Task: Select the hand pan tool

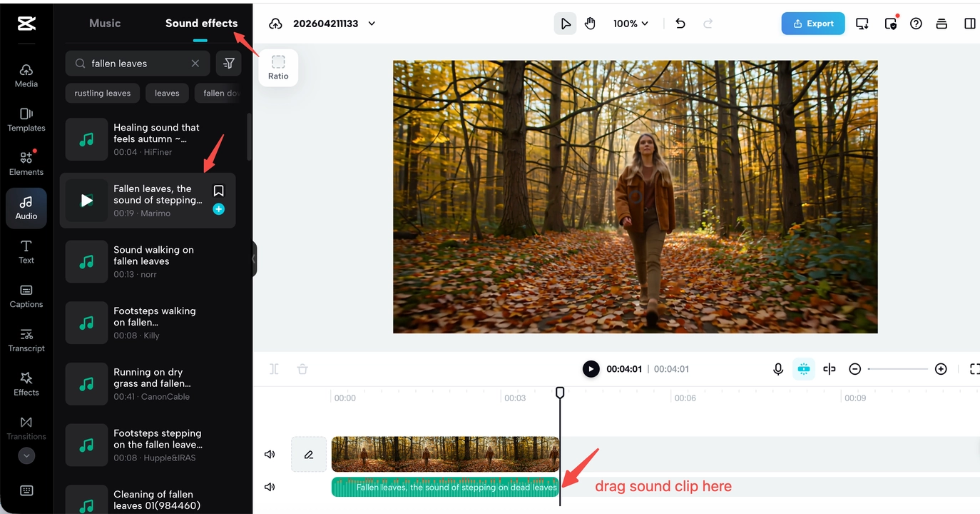Action: 590,24
